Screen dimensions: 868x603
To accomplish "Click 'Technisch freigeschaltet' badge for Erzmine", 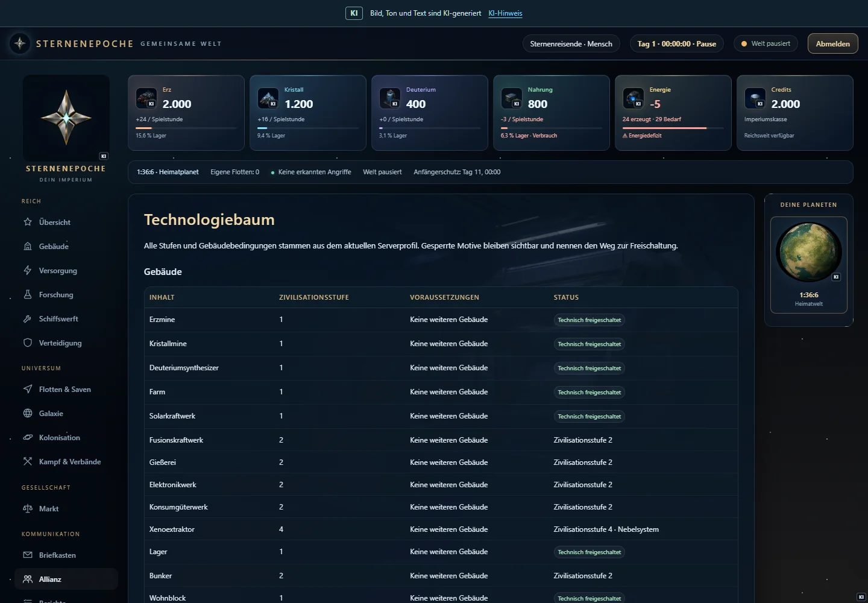I will [590, 320].
